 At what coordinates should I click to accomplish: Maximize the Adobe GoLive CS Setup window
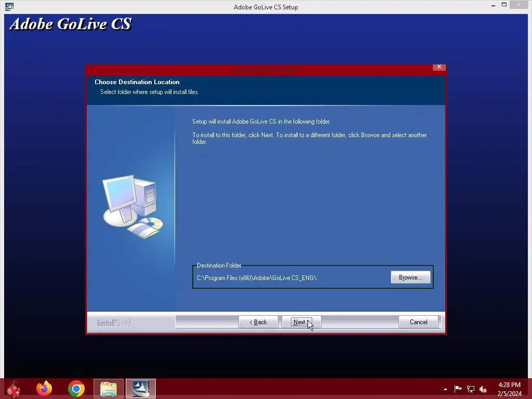(x=504, y=5)
